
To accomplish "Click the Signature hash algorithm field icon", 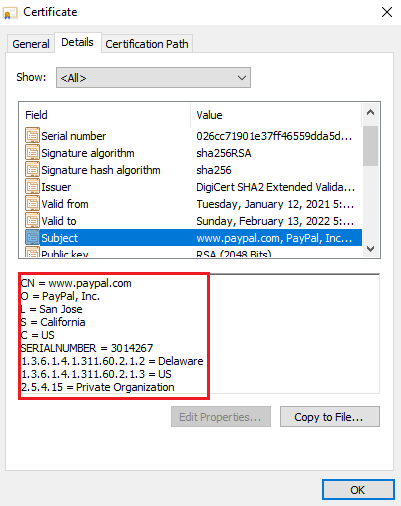I will (32, 170).
